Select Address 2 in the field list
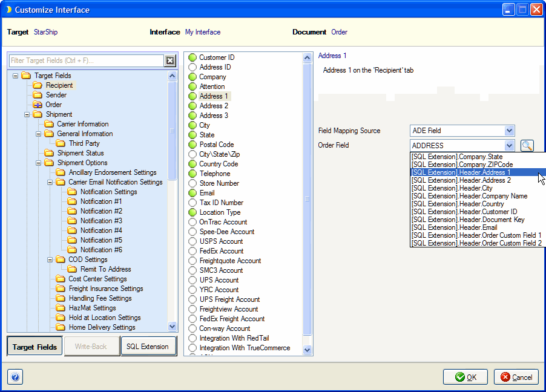Screen dimensions: 546x392 [214, 106]
